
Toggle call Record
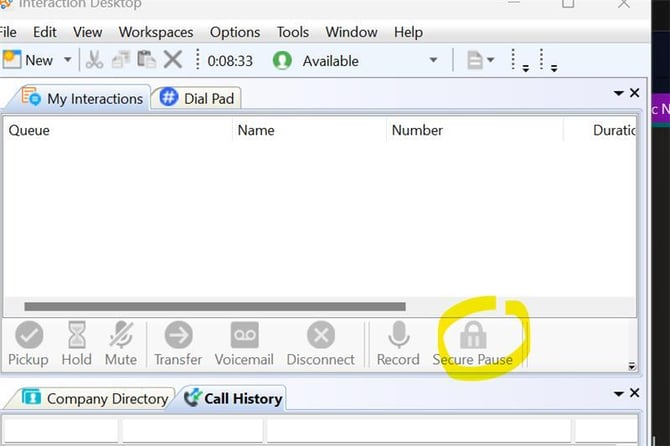(x=398, y=343)
